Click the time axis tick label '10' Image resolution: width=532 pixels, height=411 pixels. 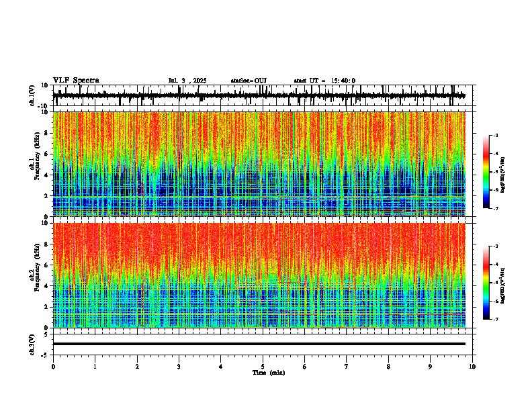point(472,367)
